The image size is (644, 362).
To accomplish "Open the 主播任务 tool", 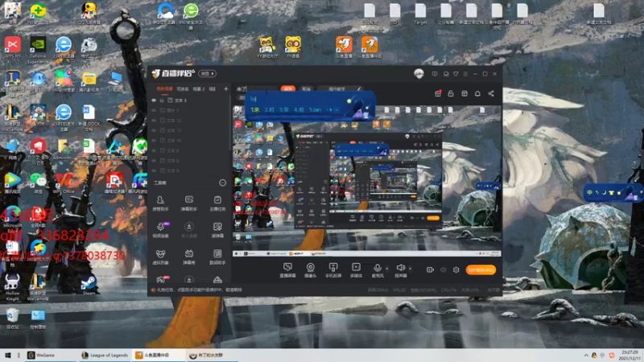I will tap(217, 203).
